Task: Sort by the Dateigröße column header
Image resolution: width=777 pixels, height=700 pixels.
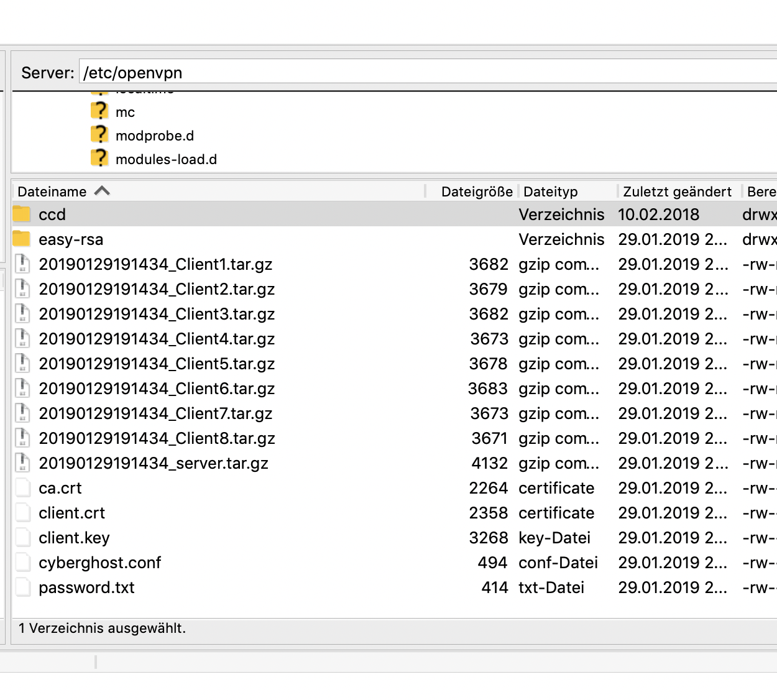Action: [x=476, y=191]
